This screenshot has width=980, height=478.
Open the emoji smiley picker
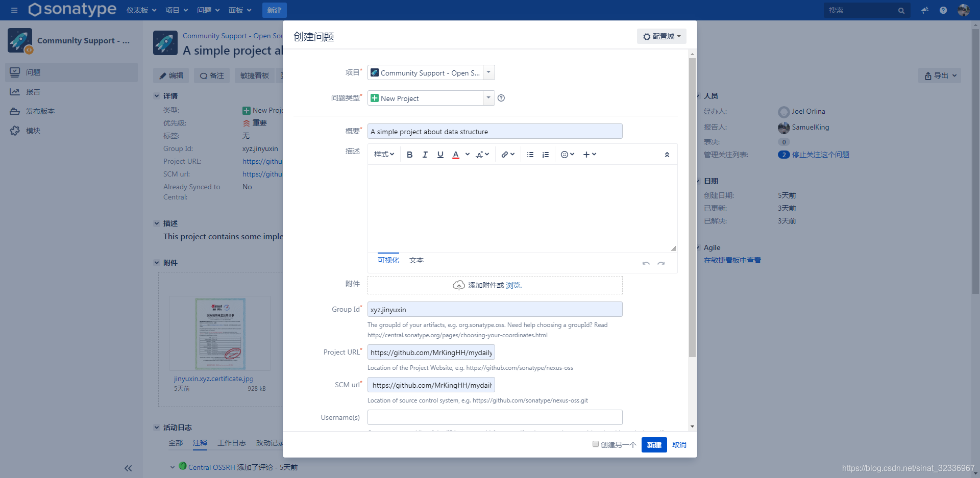pyautogui.click(x=568, y=155)
